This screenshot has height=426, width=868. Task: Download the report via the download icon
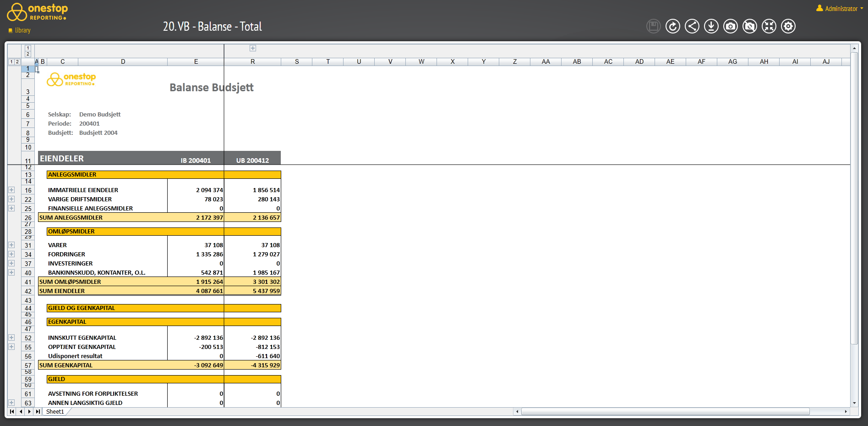[711, 26]
